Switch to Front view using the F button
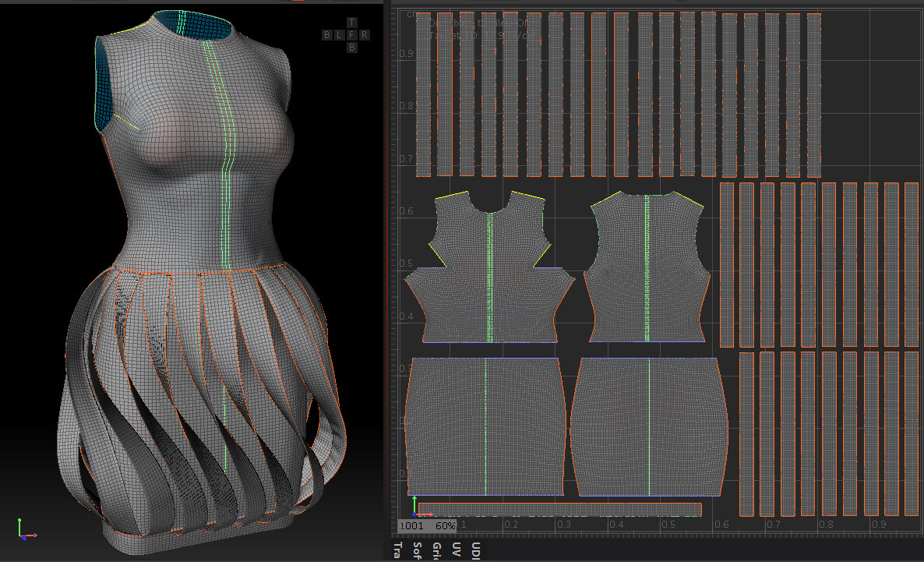924x562 pixels. pos(352,35)
